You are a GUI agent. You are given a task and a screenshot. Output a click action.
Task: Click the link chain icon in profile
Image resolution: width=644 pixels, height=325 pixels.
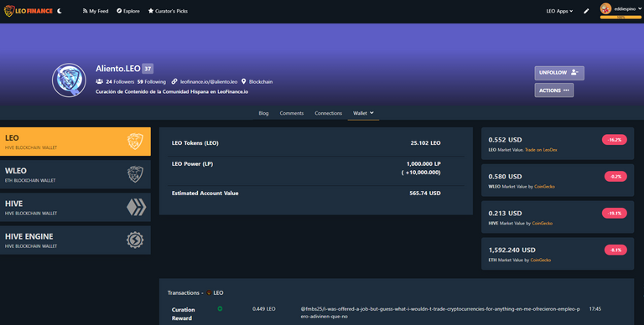(x=174, y=81)
